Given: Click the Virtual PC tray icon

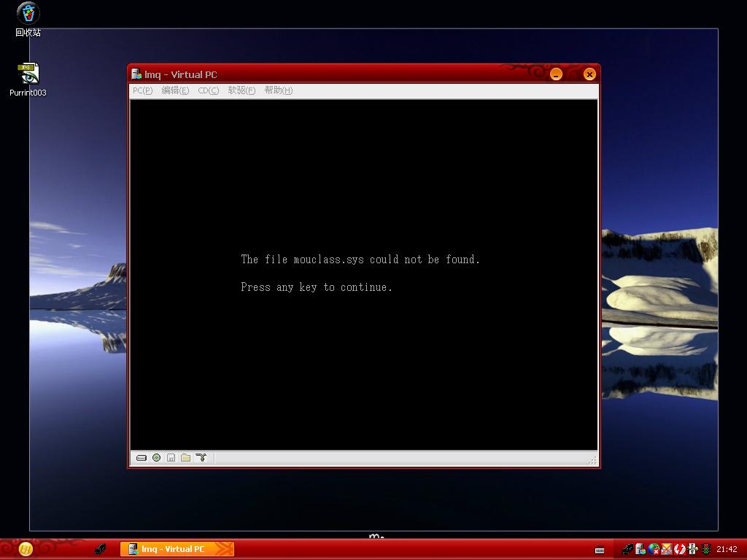Looking at the screenshot, I should (x=640, y=549).
